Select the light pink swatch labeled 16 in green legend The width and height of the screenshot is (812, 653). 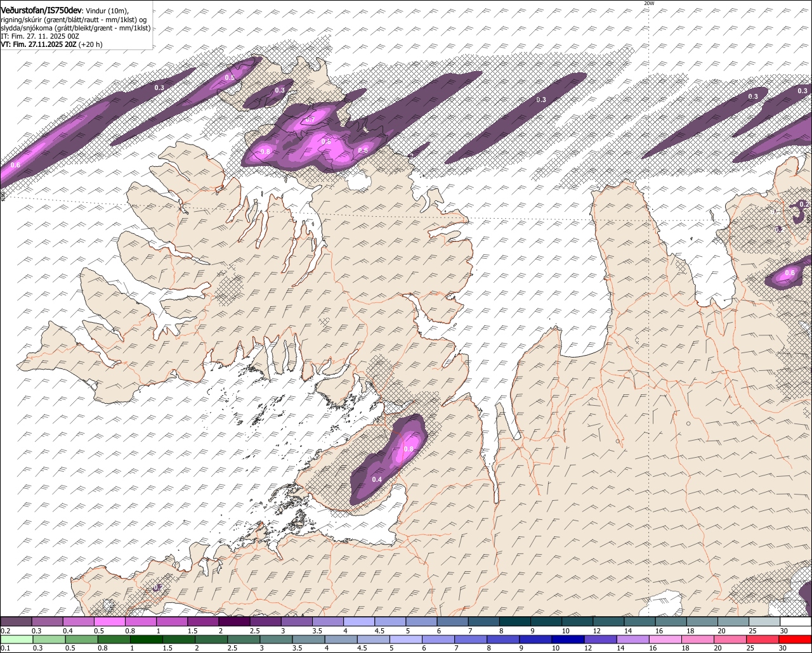(666, 640)
